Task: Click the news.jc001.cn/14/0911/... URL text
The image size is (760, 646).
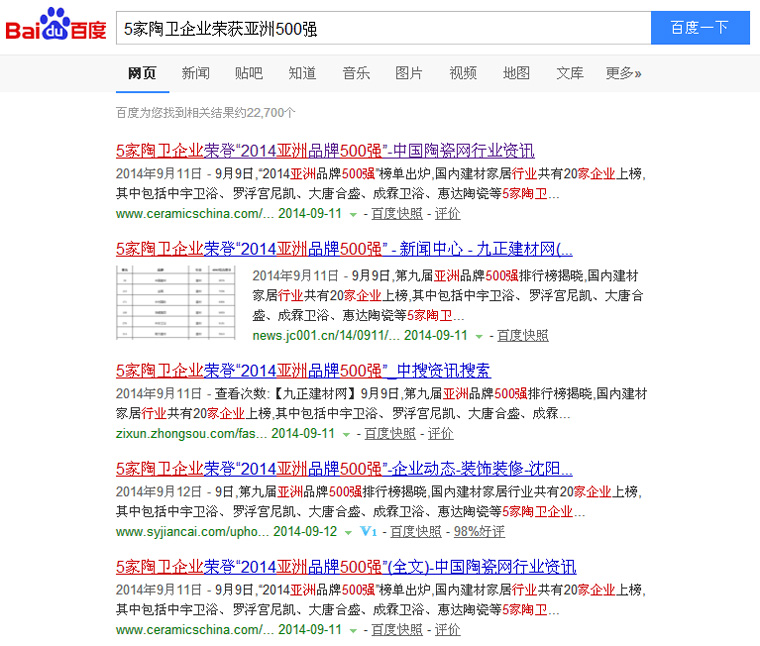Action: pyautogui.click(x=326, y=335)
